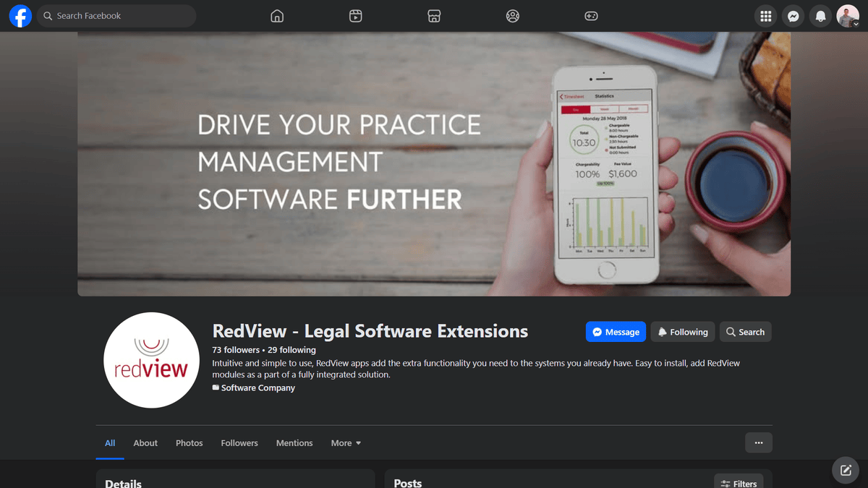Open the account profile picture menu
Screen dimensions: 868x488
[x=848, y=16]
